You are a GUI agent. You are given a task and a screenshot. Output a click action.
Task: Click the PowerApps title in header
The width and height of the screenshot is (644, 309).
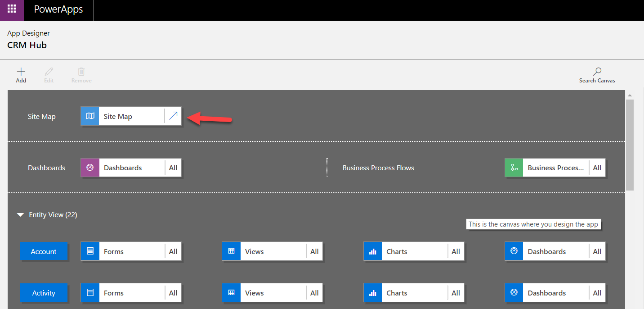click(x=58, y=9)
